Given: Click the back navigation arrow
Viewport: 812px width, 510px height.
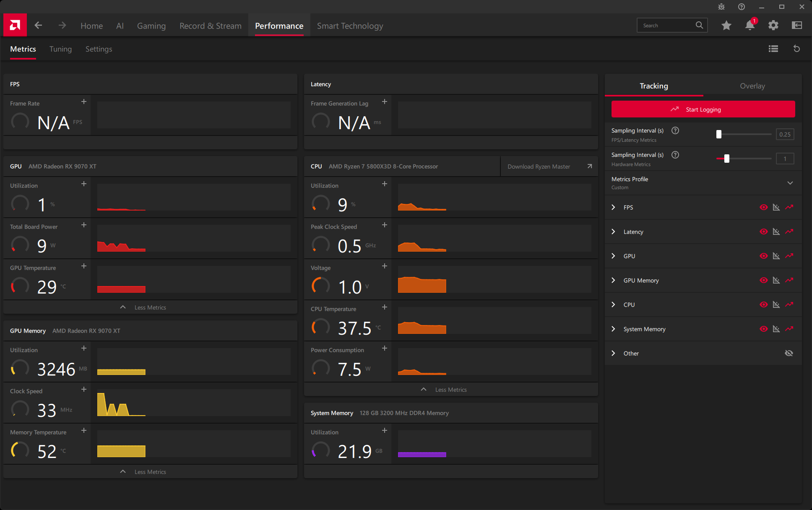Looking at the screenshot, I should [x=38, y=26].
